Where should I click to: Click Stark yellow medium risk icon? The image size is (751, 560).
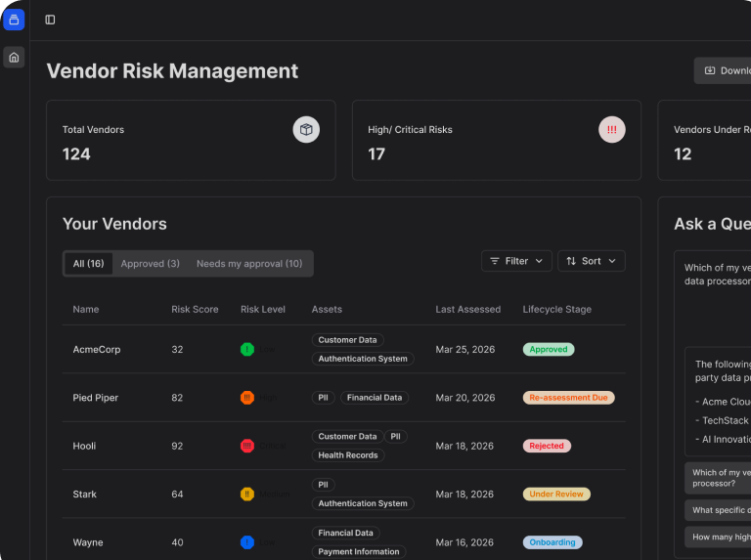(247, 494)
